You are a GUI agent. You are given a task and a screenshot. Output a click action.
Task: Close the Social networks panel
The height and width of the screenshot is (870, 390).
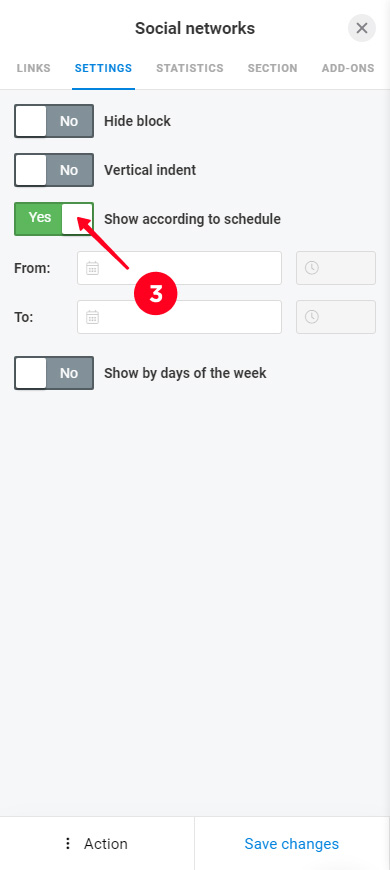(x=362, y=28)
